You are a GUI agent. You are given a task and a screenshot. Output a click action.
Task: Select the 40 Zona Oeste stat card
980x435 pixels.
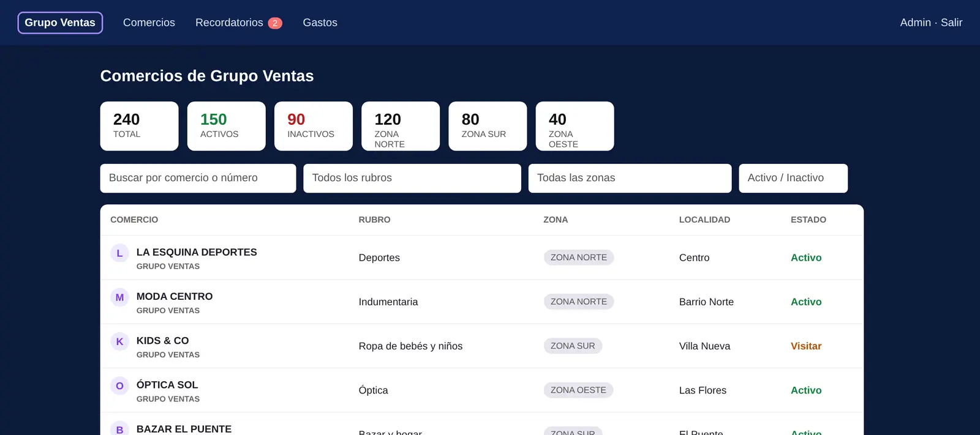pyautogui.click(x=575, y=126)
